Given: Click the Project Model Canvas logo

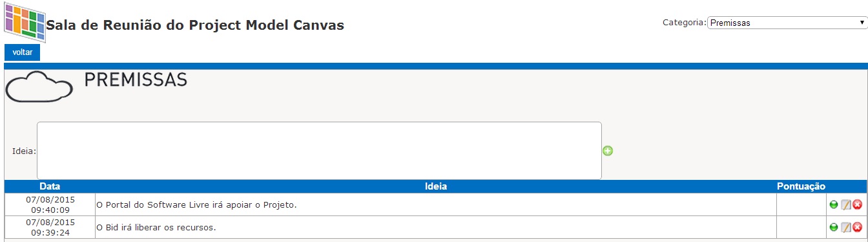Looking at the screenshot, I should click(25, 21).
